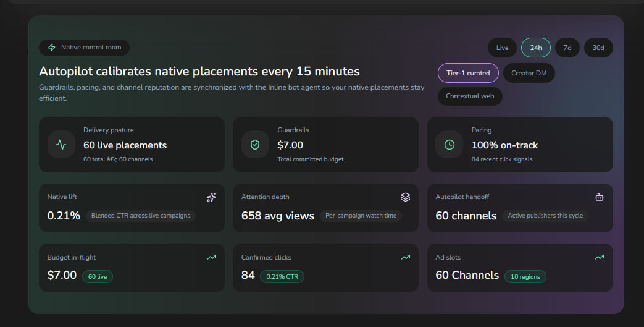Switch time range to 7d
Viewport: 644px width, 327px height.
point(567,48)
